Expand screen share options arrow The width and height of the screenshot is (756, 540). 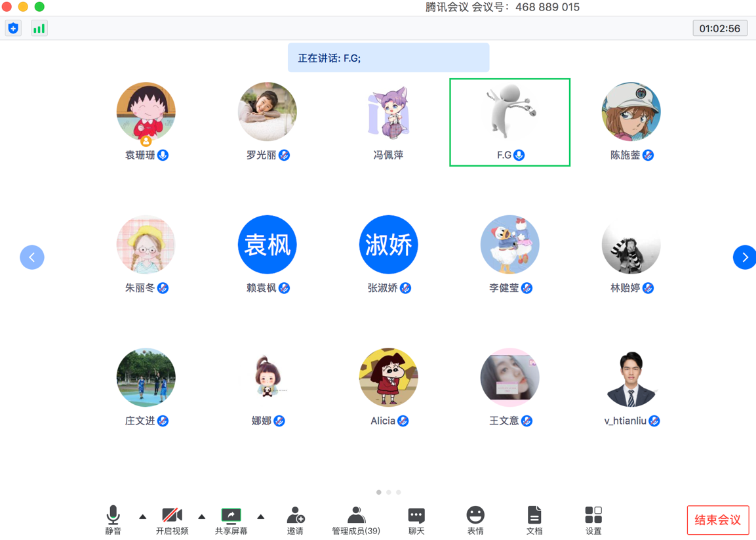pyautogui.click(x=260, y=517)
